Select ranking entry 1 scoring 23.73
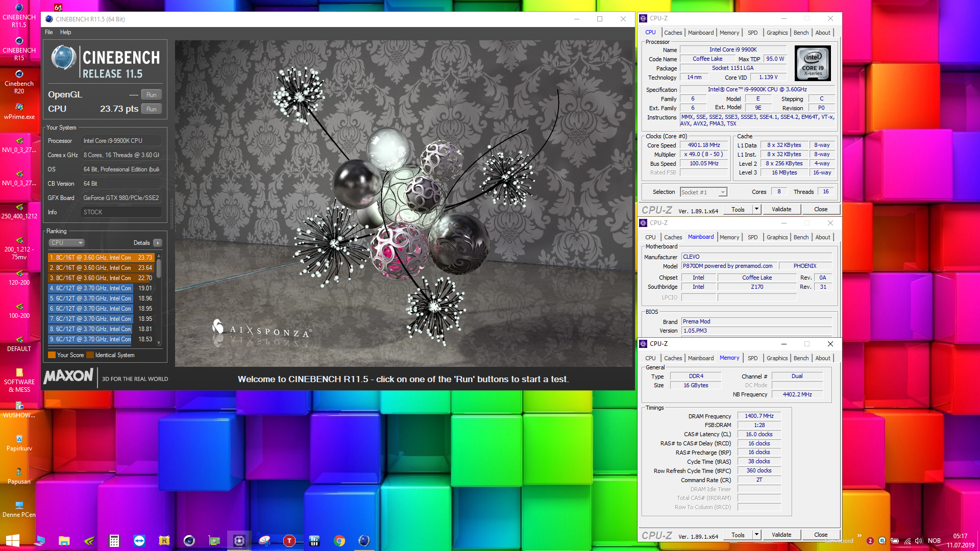The width and height of the screenshot is (980, 551). pos(101,258)
